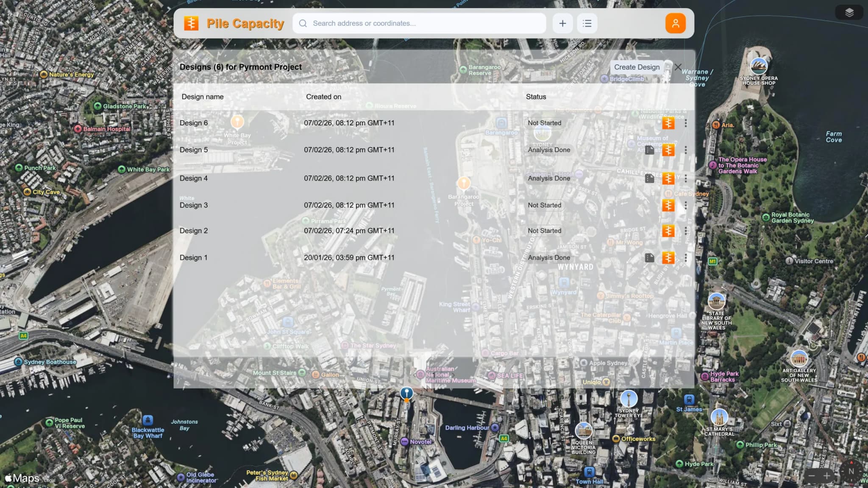
Task: Click the blue project pin near Pyrmont
Action: click(406, 394)
